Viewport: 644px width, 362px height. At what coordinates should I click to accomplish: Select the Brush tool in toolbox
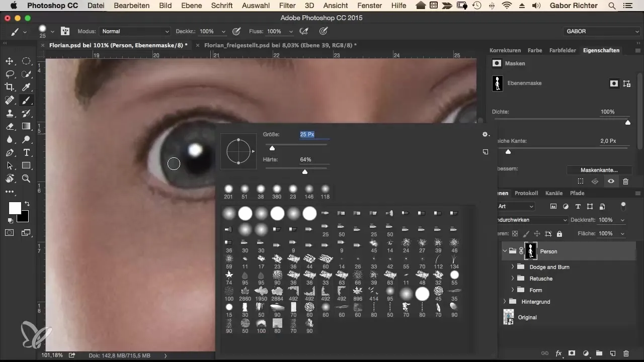(26, 101)
